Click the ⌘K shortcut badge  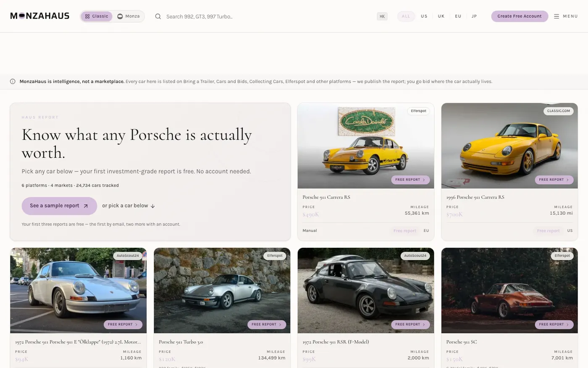382,16
